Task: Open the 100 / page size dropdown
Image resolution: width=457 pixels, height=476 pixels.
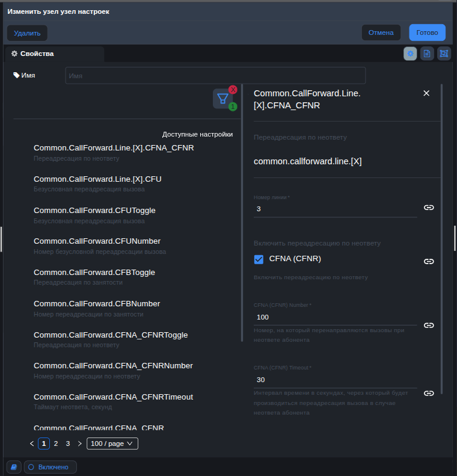Action: click(x=112, y=444)
